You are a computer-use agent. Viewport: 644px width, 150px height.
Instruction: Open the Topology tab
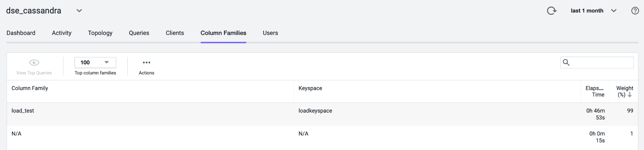tap(100, 33)
